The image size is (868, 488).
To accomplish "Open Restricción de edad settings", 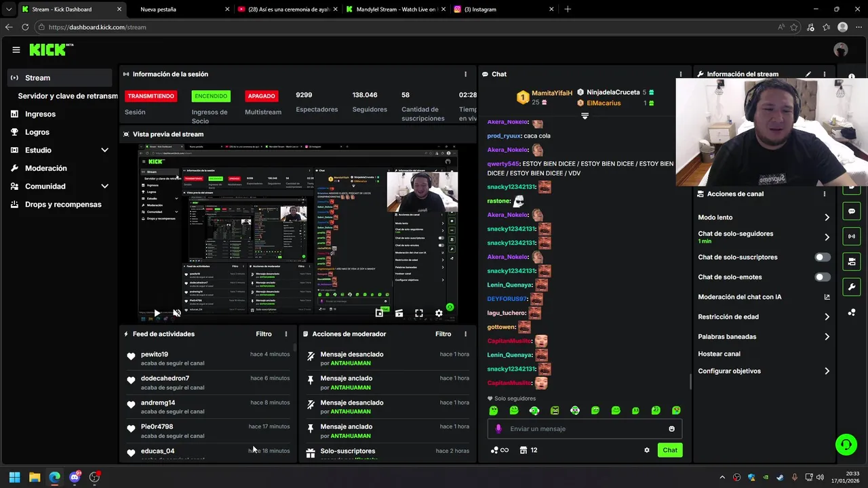I will 764,317.
